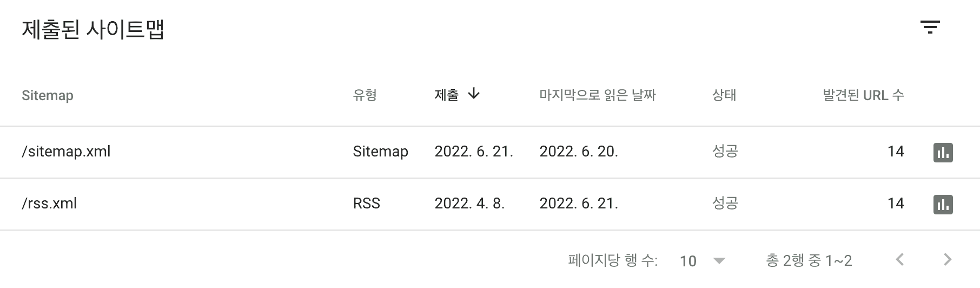
Task: Open the bar chart icon for /rss.xml
Action: (x=943, y=205)
